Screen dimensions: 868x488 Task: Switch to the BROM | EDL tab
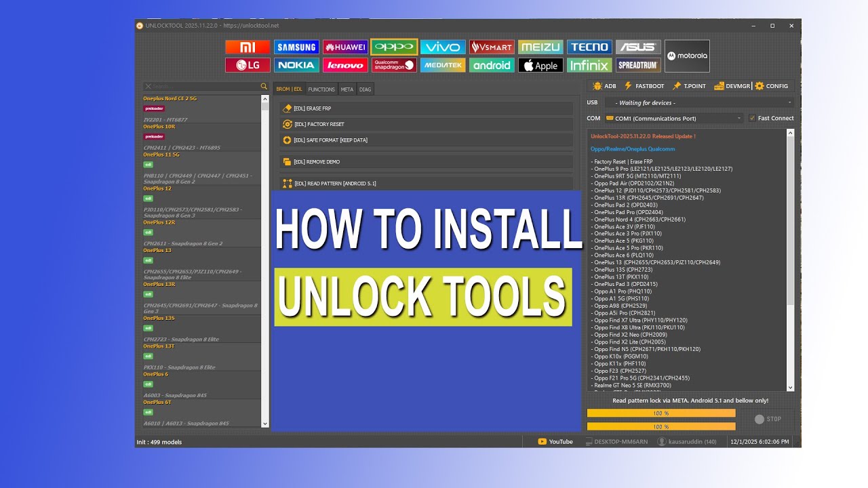pos(289,89)
